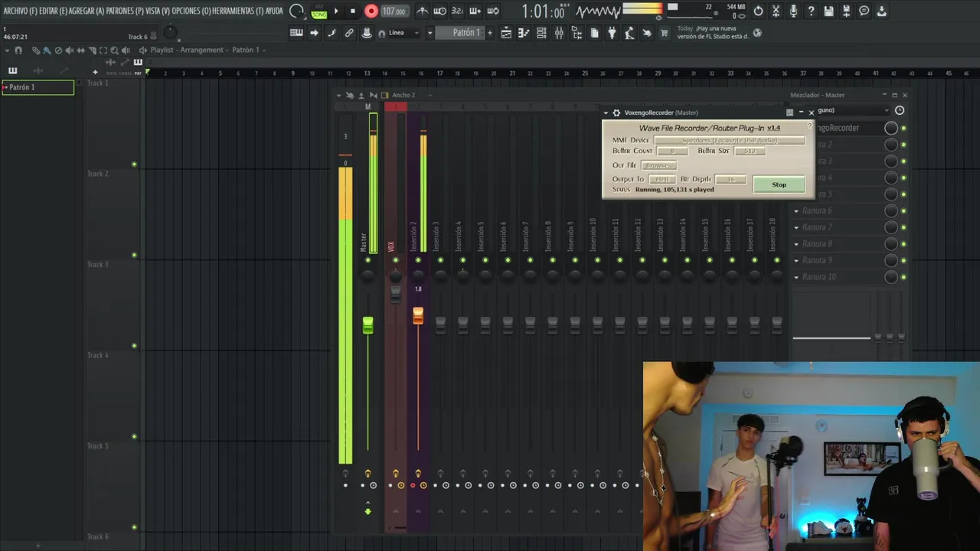Viewport: 980px width, 551px height.
Task: Click the undo history circular arrow icon
Action: (758, 11)
